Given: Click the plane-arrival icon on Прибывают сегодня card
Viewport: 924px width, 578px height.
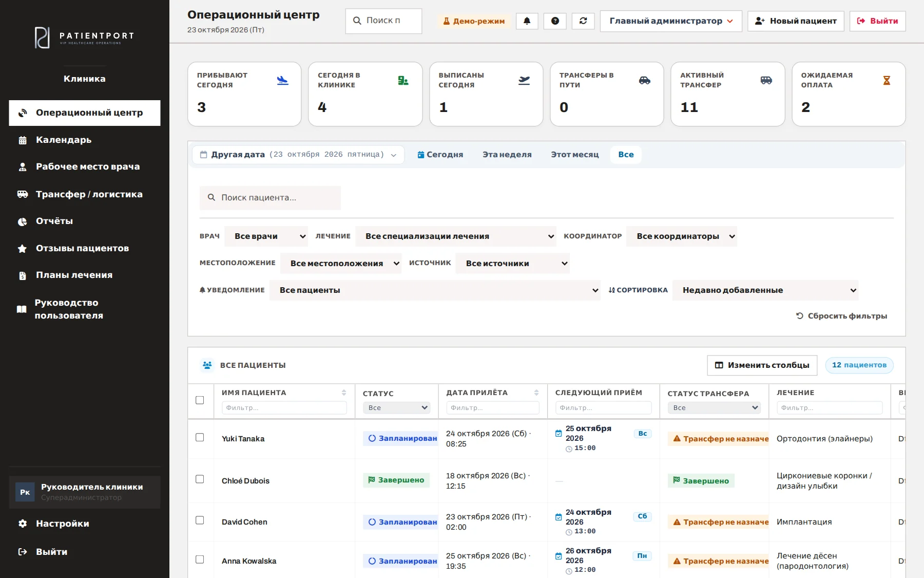Looking at the screenshot, I should (x=282, y=80).
